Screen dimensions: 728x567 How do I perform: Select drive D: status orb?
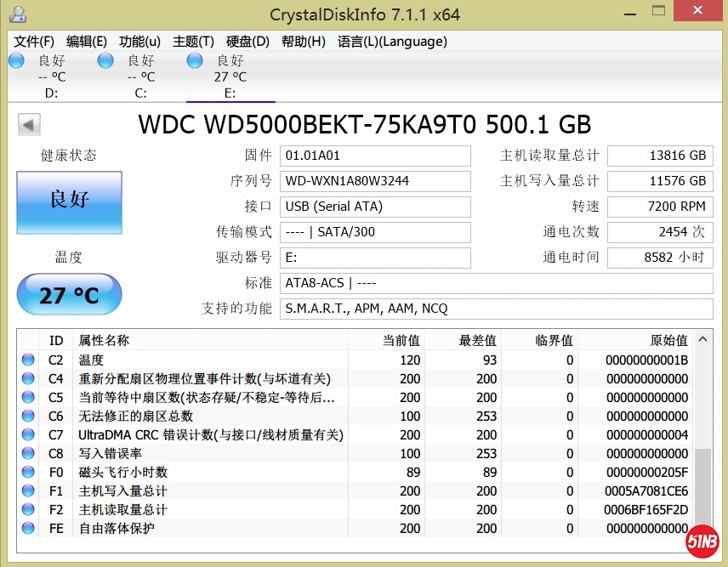pos(16,60)
